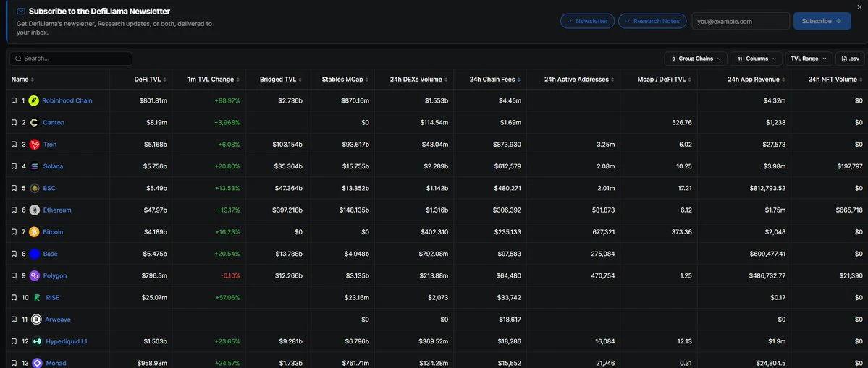Bookmark the BSC row
The image size is (868, 368).
pos(14,189)
